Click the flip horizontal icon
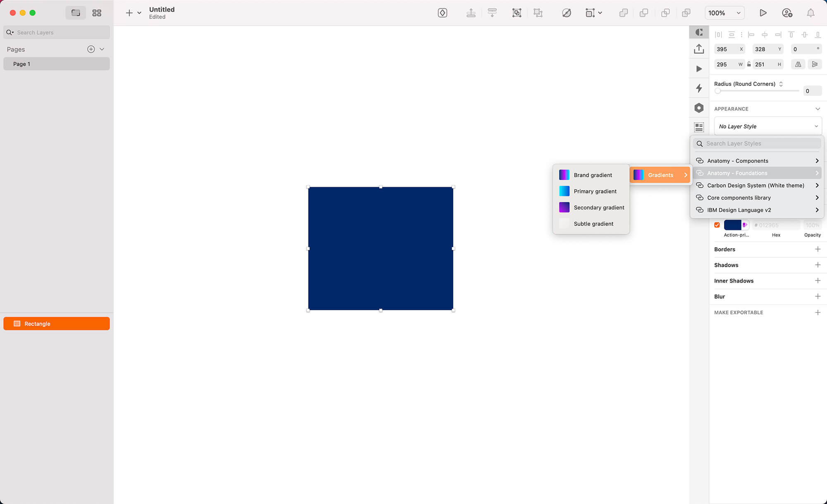Image resolution: width=827 pixels, height=504 pixels. (798, 64)
